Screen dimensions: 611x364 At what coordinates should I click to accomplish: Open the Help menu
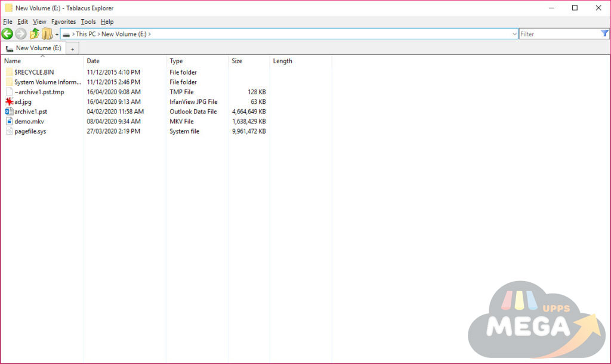(107, 22)
